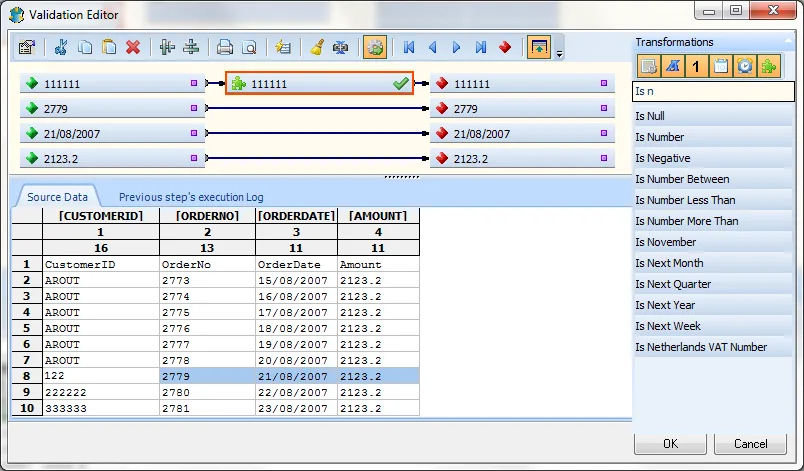This screenshot has height=471, width=804.
Task: Click the [CUSTOMERID] column header
Action: click(x=100, y=216)
